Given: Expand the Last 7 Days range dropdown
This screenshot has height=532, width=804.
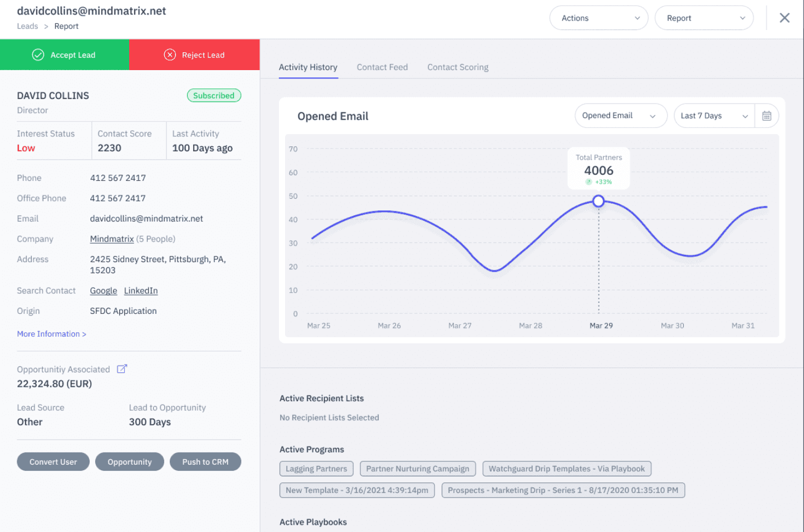Looking at the screenshot, I should pyautogui.click(x=714, y=116).
